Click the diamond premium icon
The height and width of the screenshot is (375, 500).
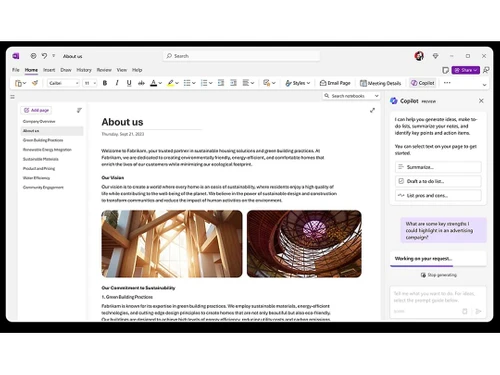point(435,56)
